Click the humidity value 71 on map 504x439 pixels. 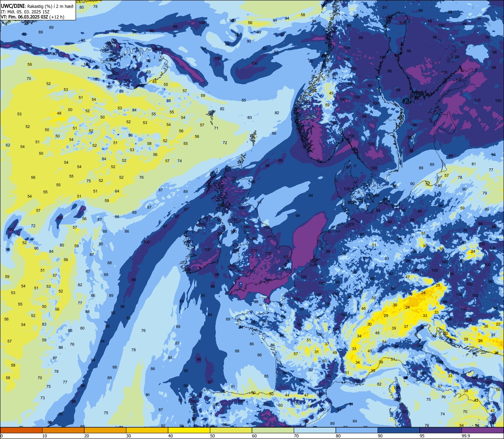216,128
